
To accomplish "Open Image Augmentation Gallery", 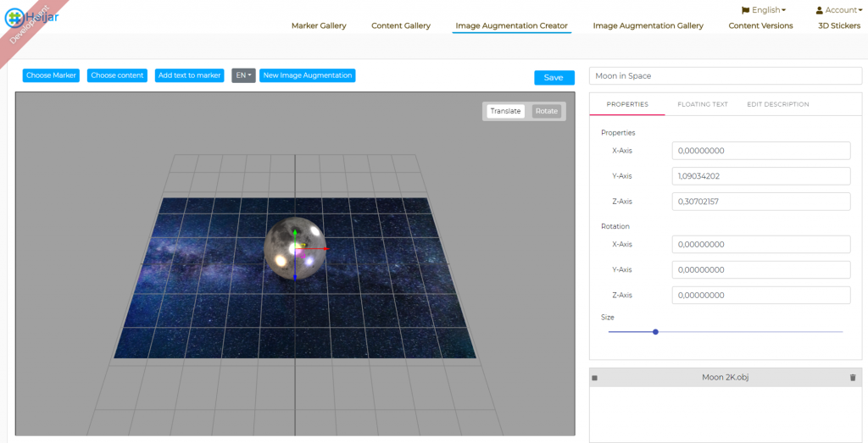I will pyautogui.click(x=648, y=25).
